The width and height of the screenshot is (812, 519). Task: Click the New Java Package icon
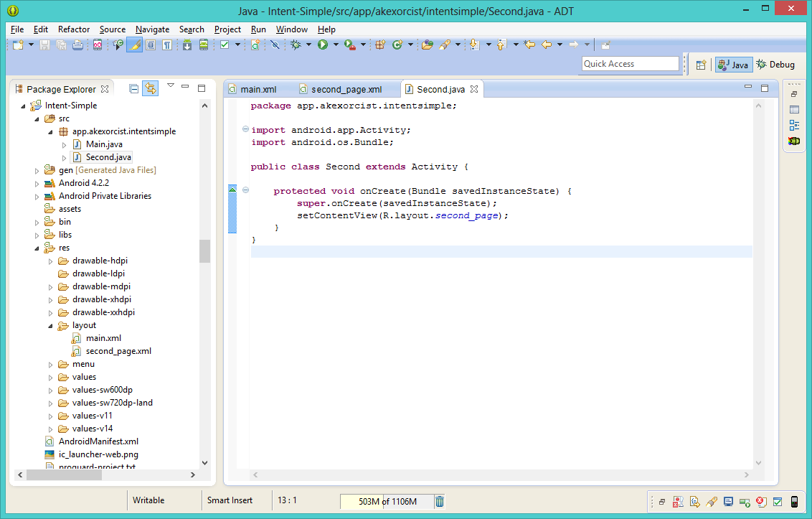pyautogui.click(x=380, y=45)
